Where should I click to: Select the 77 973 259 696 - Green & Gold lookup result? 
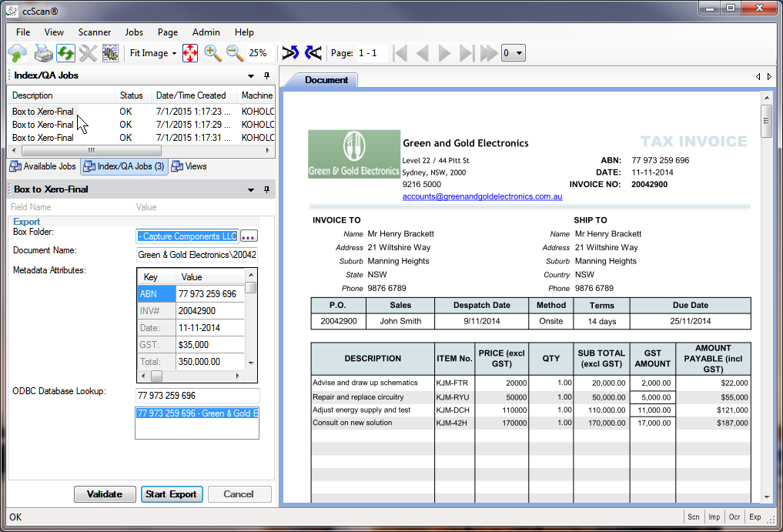point(197,413)
